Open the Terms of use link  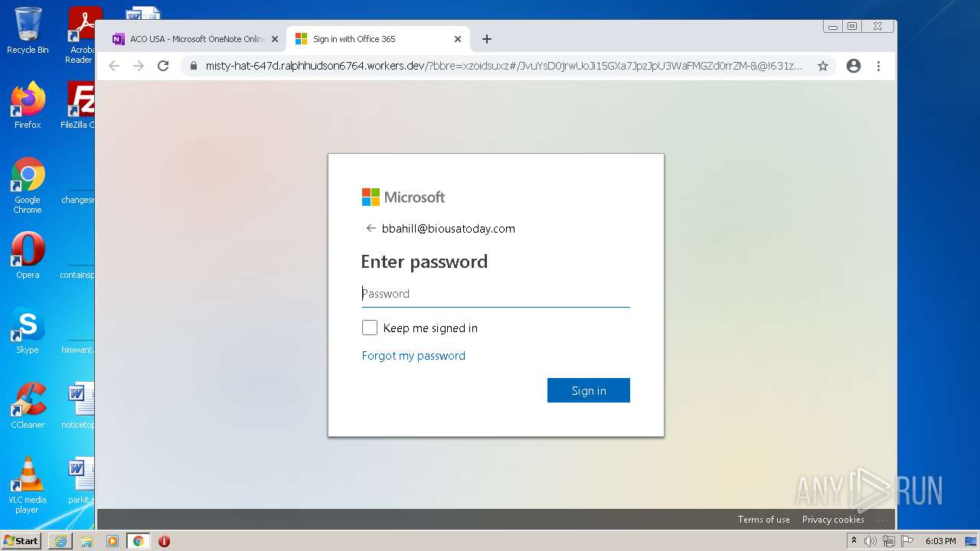coord(763,520)
